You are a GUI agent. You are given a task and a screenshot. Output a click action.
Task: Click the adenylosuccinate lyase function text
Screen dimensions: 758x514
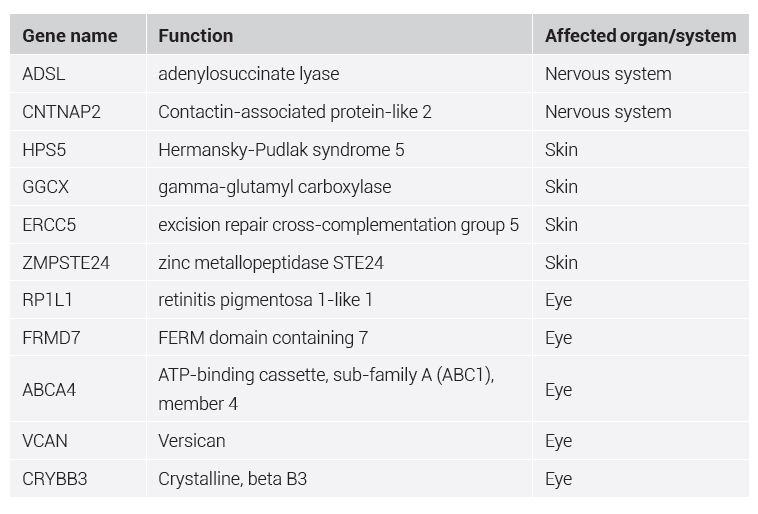[248, 74]
